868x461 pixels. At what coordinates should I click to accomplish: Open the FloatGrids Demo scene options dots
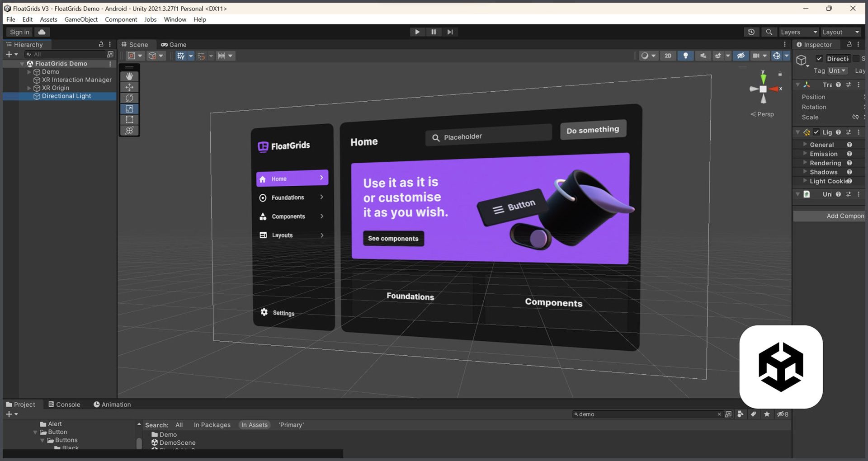(x=110, y=64)
